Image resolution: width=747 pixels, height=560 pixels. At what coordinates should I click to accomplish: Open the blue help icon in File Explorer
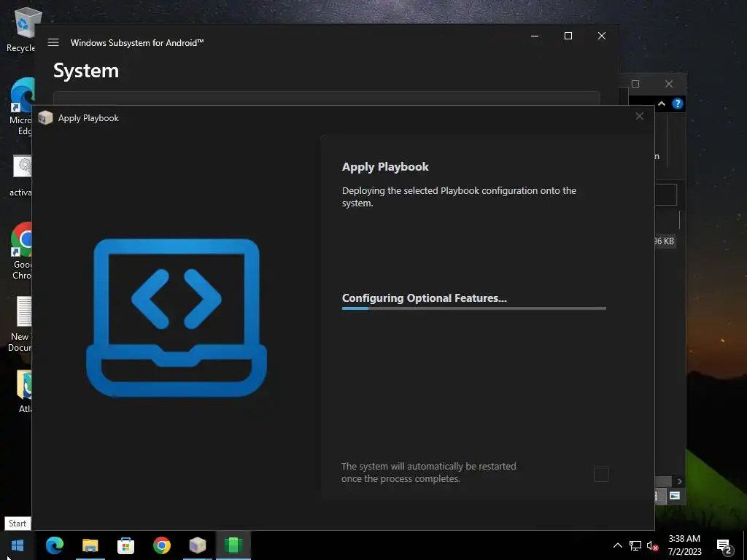678,104
